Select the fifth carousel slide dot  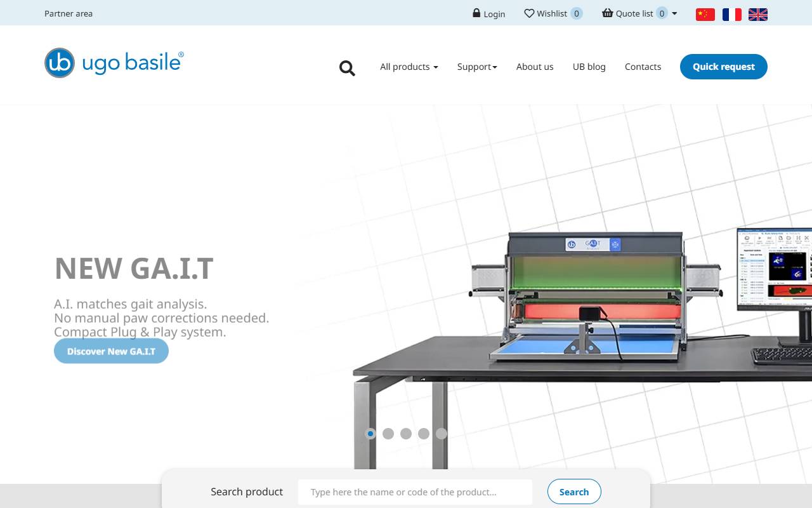pyautogui.click(x=442, y=434)
